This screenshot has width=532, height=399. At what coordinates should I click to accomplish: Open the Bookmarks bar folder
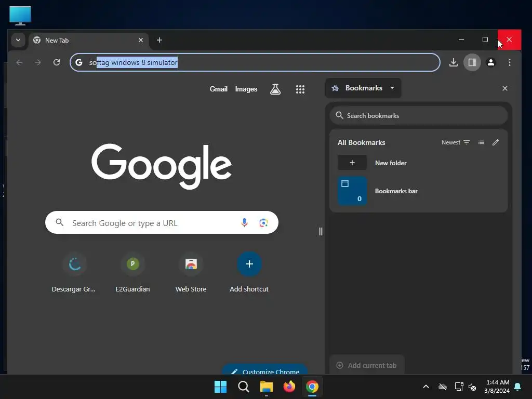pyautogui.click(x=418, y=191)
